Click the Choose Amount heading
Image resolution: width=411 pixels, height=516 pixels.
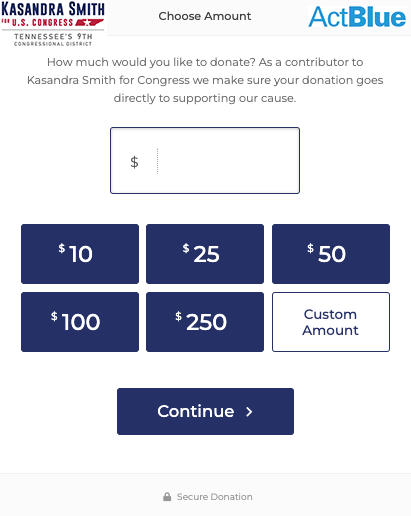click(205, 16)
